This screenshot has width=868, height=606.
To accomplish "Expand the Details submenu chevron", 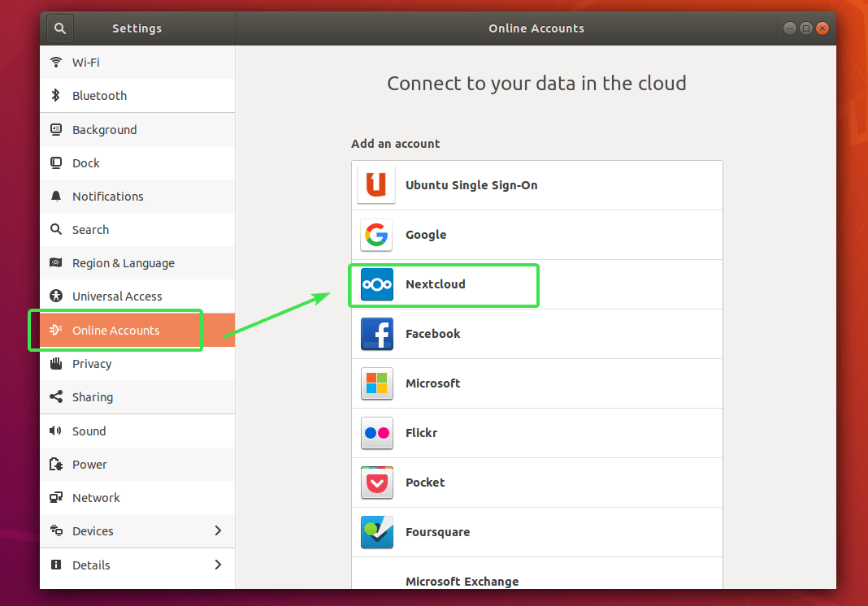I will (218, 565).
